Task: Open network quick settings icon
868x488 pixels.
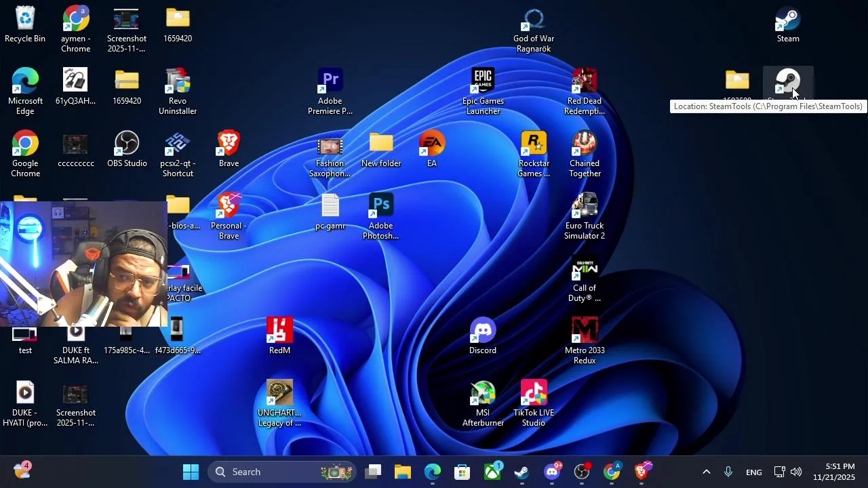Action: (x=780, y=472)
